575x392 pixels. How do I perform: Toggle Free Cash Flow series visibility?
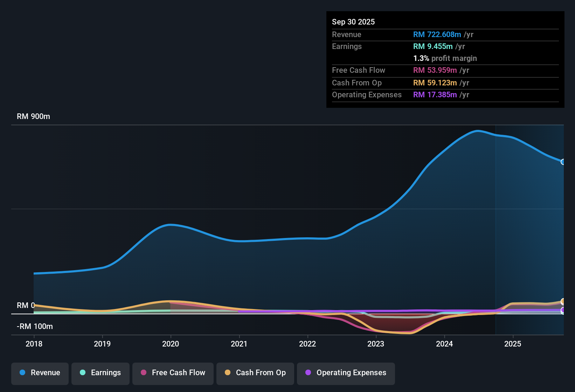[x=173, y=373]
